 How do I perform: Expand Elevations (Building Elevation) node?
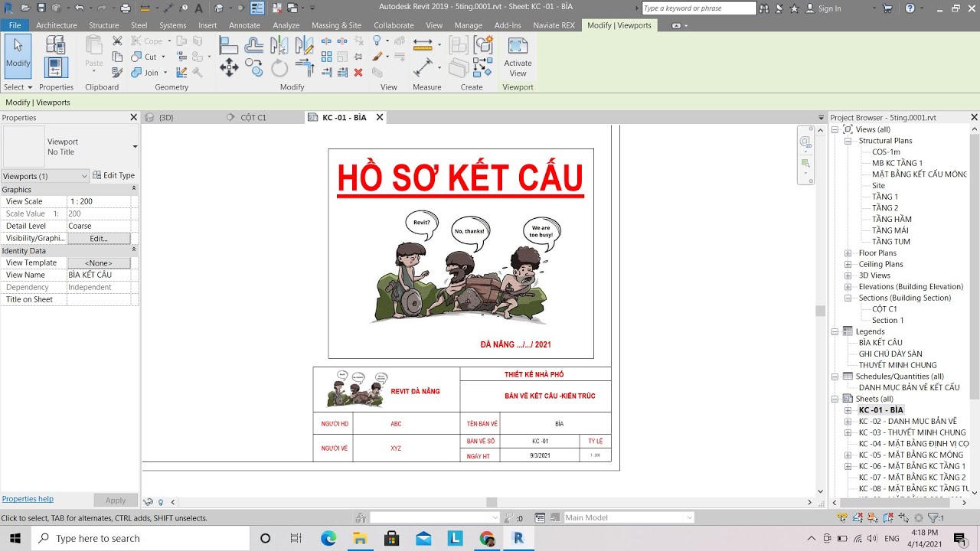coord(848,287)
